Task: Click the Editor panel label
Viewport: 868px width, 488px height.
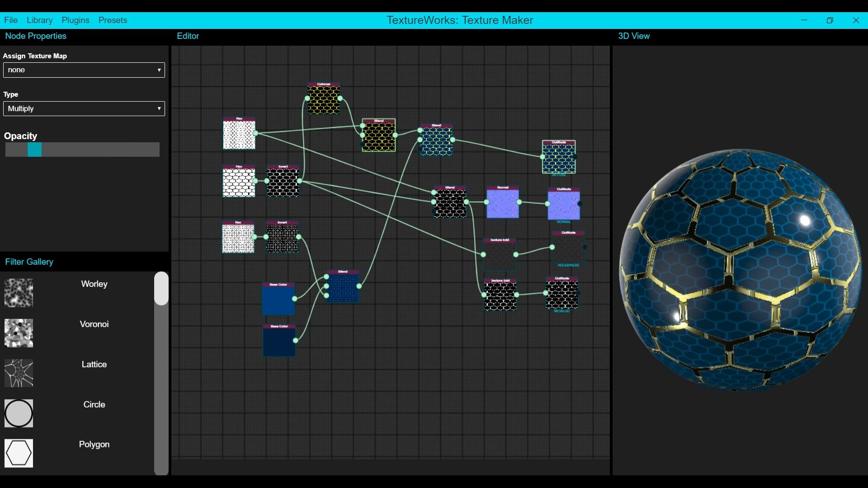Action: click(188, 36)
